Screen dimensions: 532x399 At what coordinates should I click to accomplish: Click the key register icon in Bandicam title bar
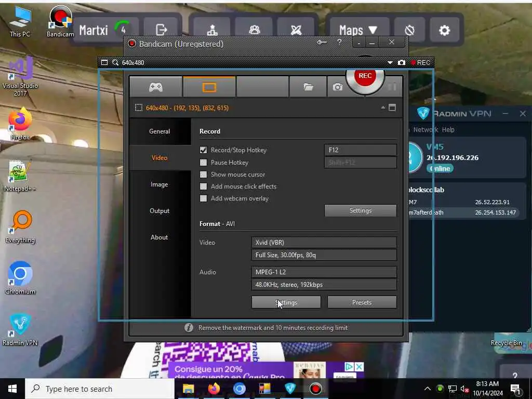pos(322,43)
